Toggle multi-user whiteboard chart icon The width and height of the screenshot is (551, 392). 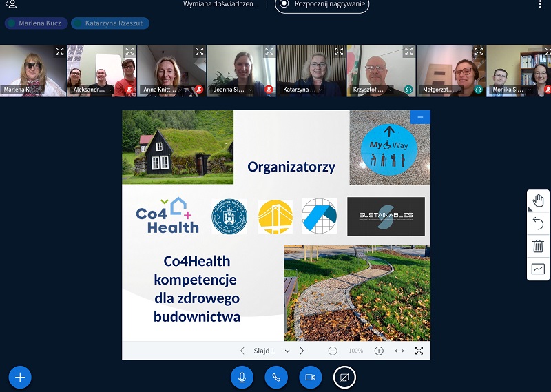click(538, 269)
